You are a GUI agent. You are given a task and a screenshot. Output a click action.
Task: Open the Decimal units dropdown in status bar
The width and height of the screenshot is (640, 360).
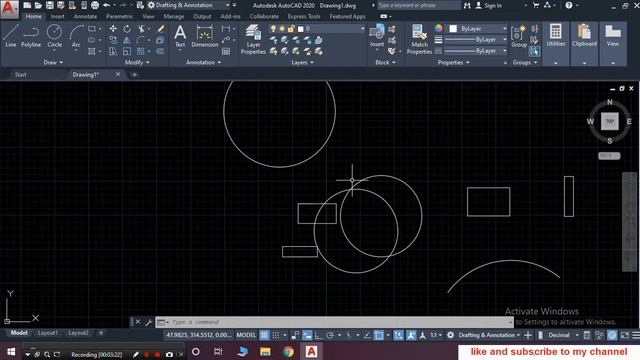coord(563,335)
